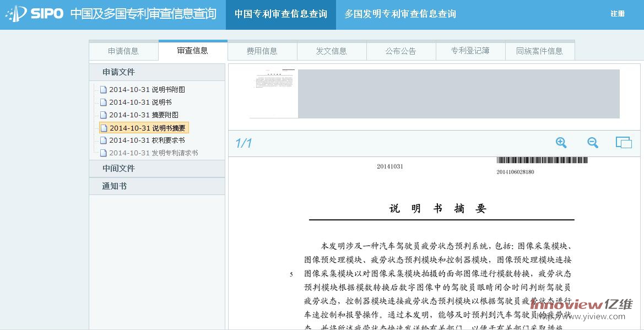Image resolution: width=644 pixels, height=330 pixels.
Task: Open the 公布公告 tab
Action: (x=401, y=51)
